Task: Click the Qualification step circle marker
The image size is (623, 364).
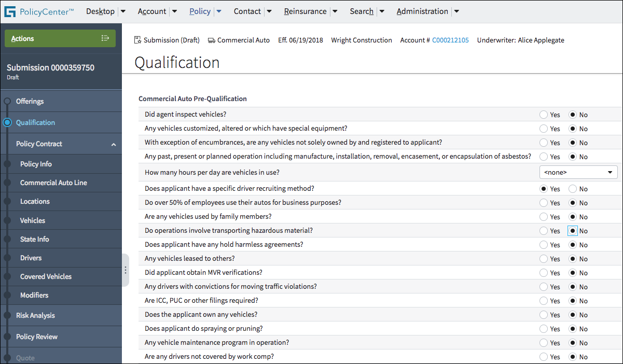Action: click(7, 123)
